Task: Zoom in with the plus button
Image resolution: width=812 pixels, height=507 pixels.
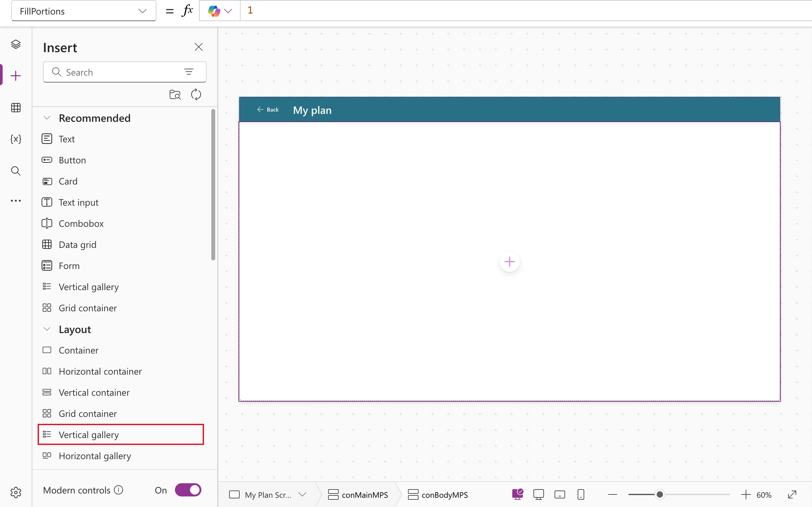Action: click(746, 494)
